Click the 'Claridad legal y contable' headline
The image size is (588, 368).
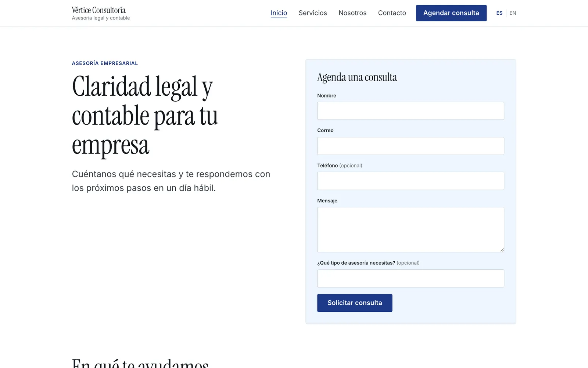145,116
